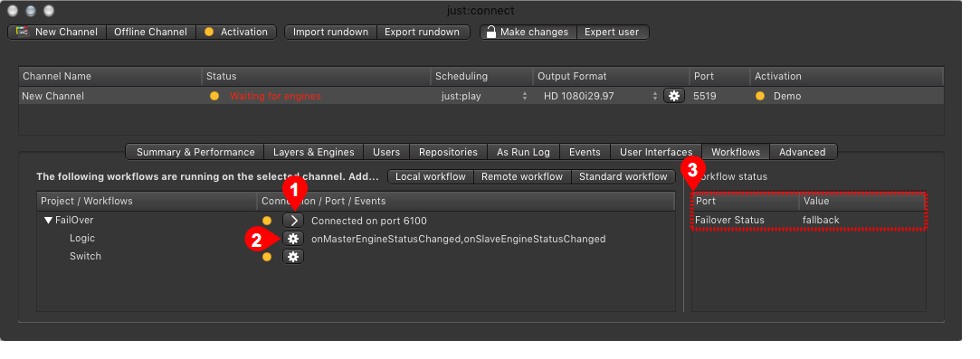Click the Value column header in workflow status
The height and width of the screenshot is (359, 980).
861,202
